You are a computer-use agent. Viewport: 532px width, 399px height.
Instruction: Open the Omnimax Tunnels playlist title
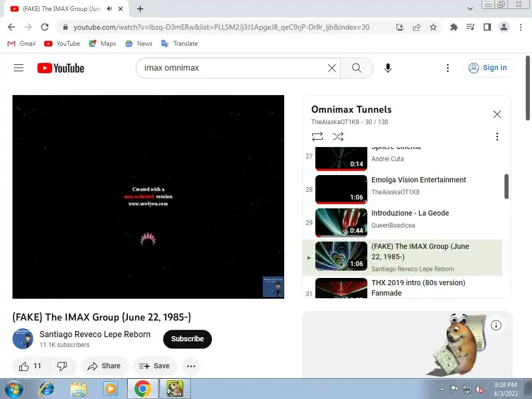[x=351, y=110]
